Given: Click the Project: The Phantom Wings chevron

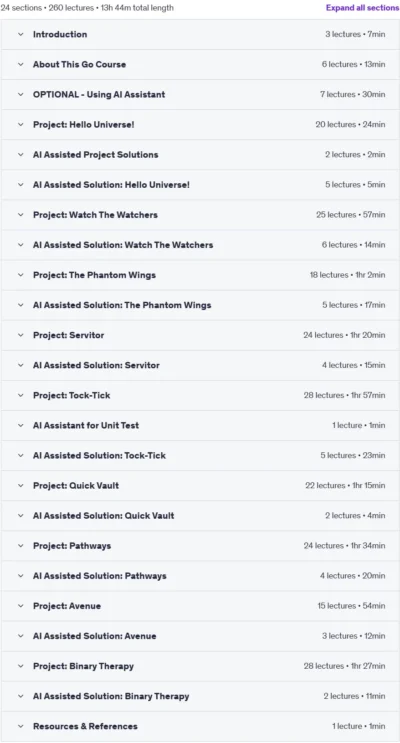Looking at the screenshot, I should point(20,275).
